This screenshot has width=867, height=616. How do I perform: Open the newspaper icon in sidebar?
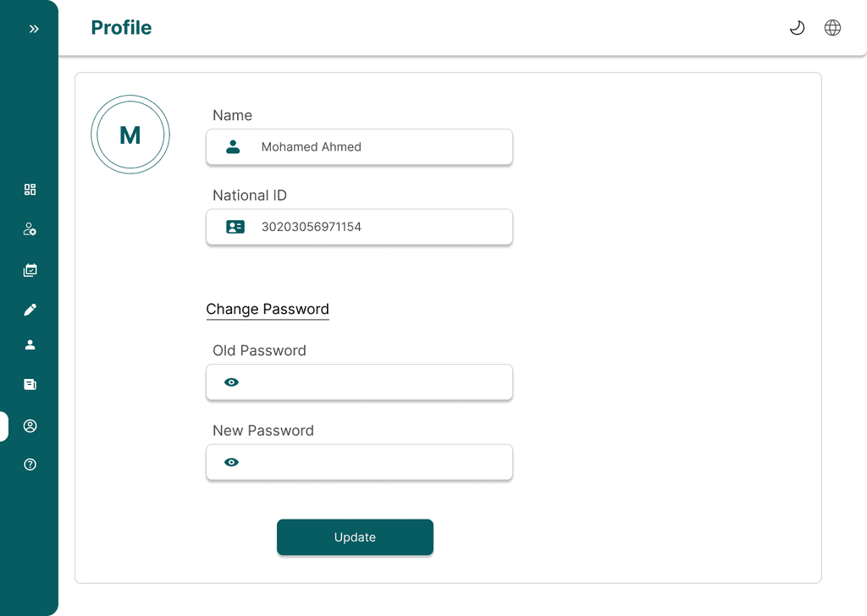pyautogui.click(x=30, y=384)
